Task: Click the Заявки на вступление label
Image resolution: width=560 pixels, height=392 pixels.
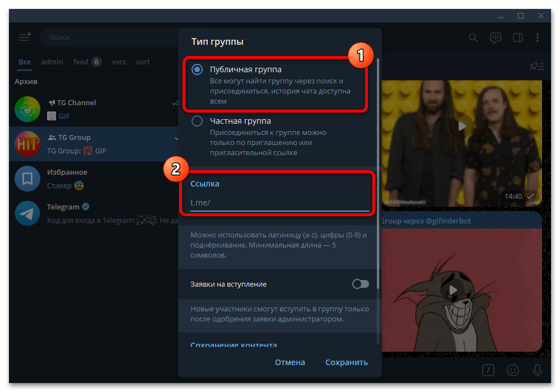Action: click(x=228, y=284)
